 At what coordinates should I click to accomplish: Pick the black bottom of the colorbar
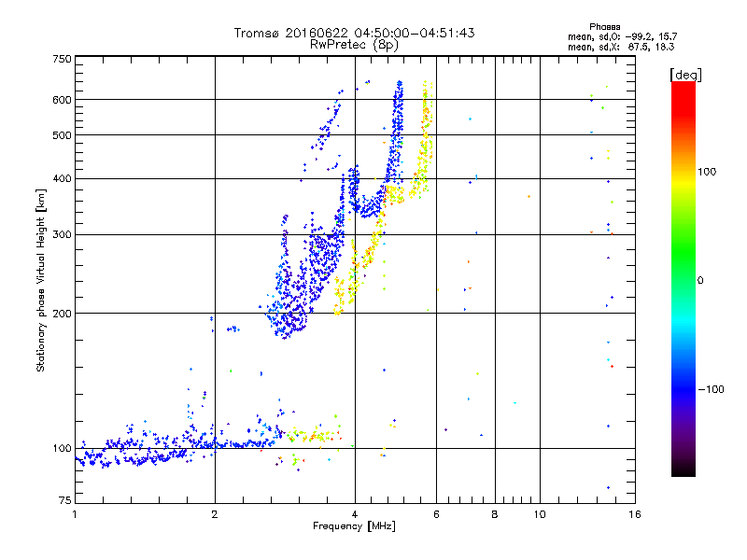(x=684, y=470)
